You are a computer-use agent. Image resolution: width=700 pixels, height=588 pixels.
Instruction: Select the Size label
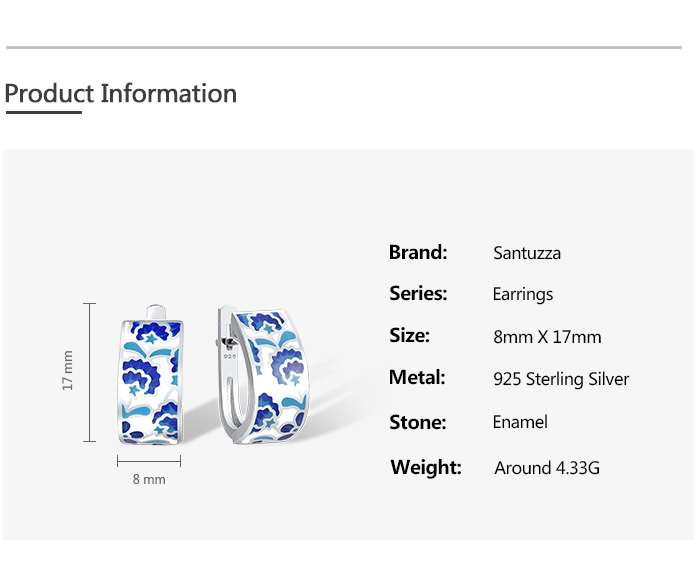[x=410, y=336]
